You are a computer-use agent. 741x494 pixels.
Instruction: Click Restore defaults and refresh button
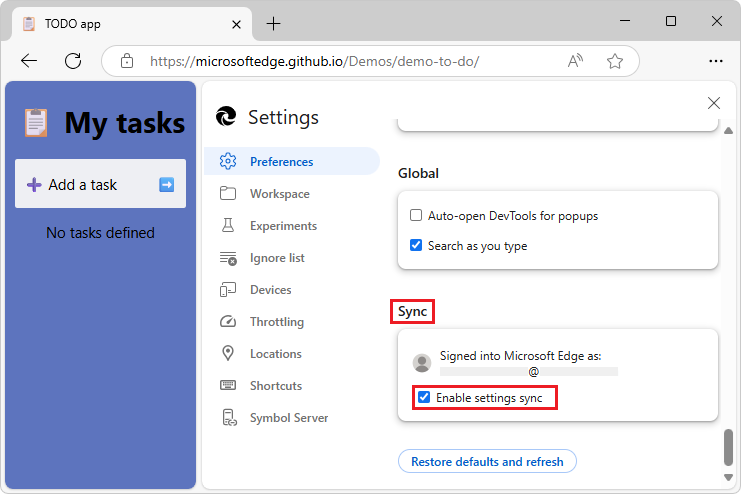487,461
